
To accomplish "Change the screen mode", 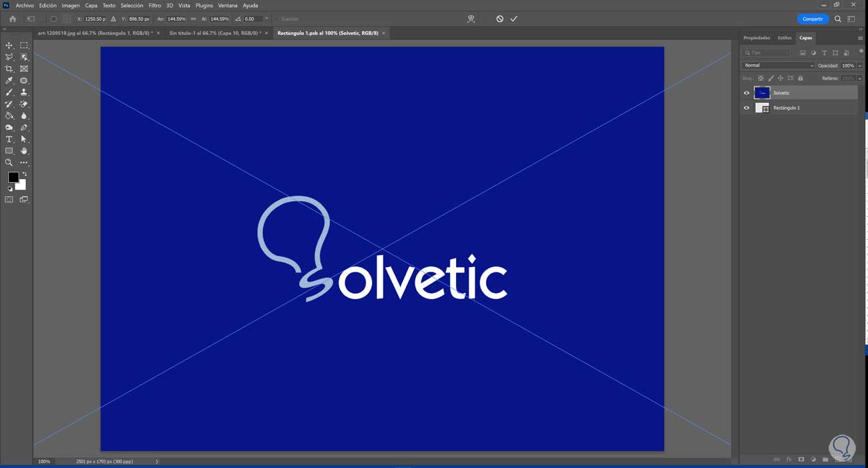I will [24, 200].
